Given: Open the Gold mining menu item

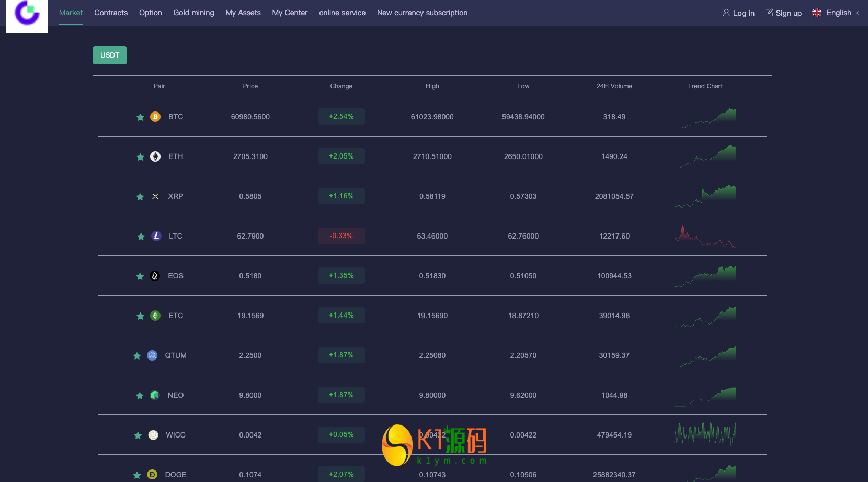Looking at the screenshot, I should (x=193, y=13).
